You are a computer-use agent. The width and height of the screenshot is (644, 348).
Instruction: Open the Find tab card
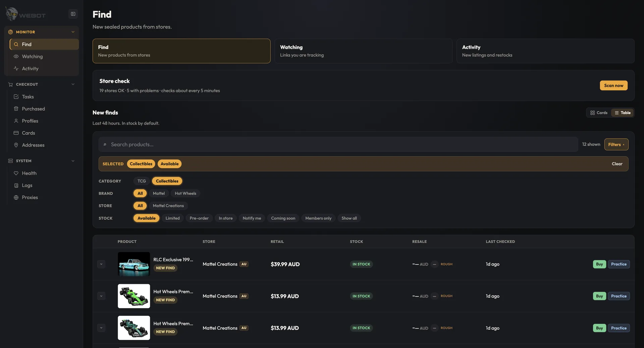pos(181,51)
